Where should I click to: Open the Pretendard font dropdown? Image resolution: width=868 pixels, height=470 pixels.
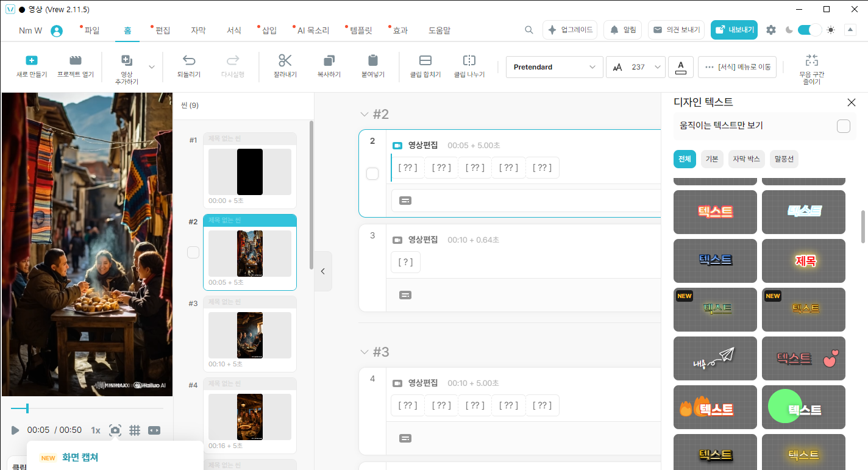554,67
